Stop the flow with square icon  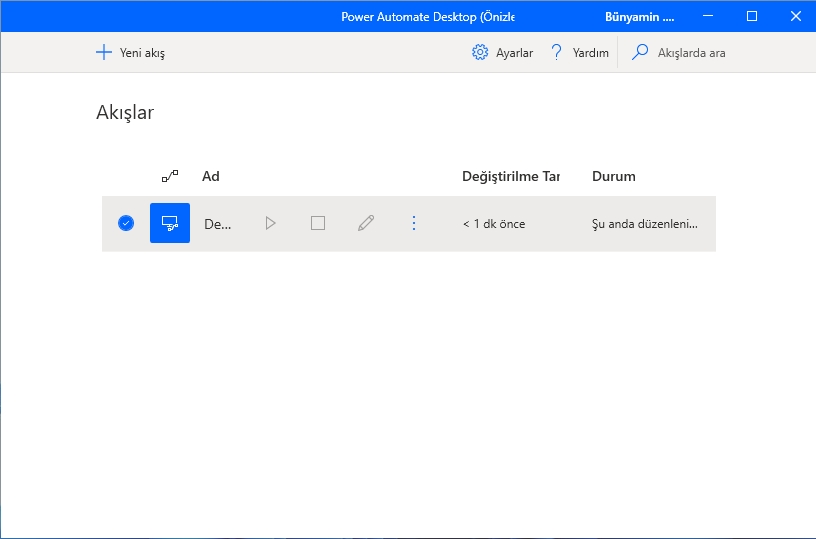318,223
